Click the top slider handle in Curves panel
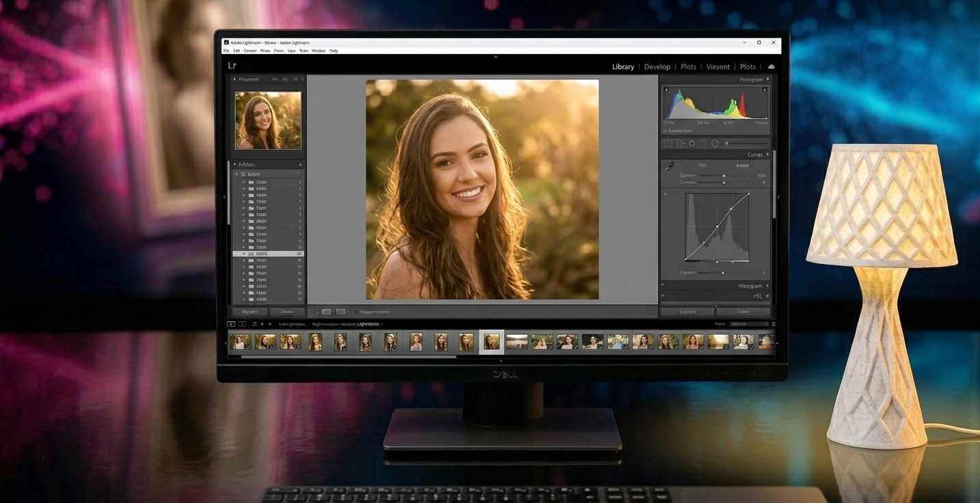Viewport: 980px width, 503px height. pyautogui.click(x=724, y=176)
